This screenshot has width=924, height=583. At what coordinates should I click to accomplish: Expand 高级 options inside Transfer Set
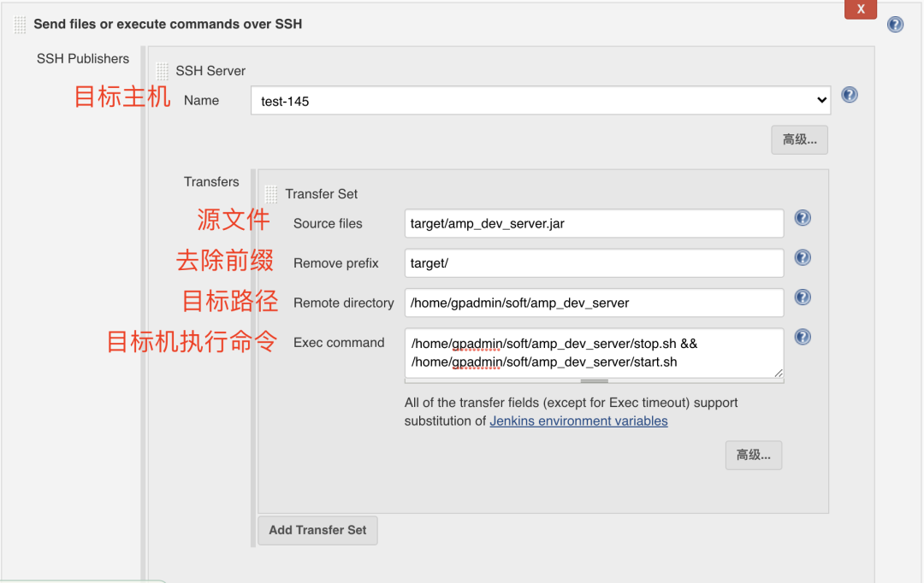pos(753,455)
